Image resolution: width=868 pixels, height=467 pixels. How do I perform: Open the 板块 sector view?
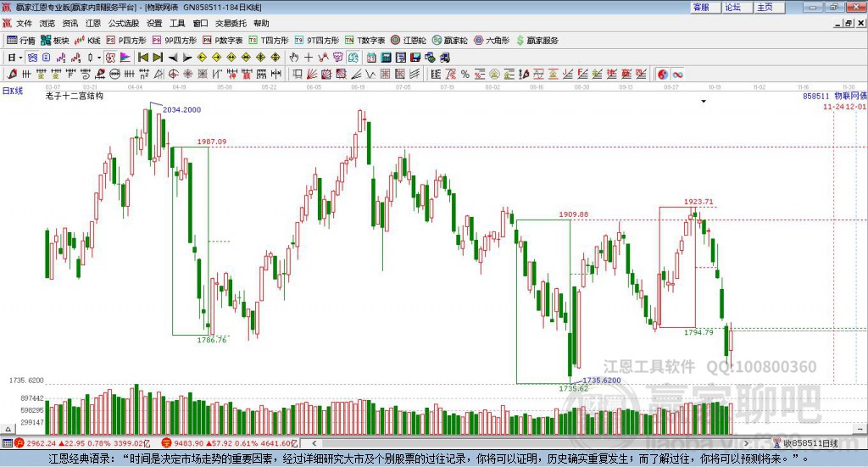(x=54, y=41)
